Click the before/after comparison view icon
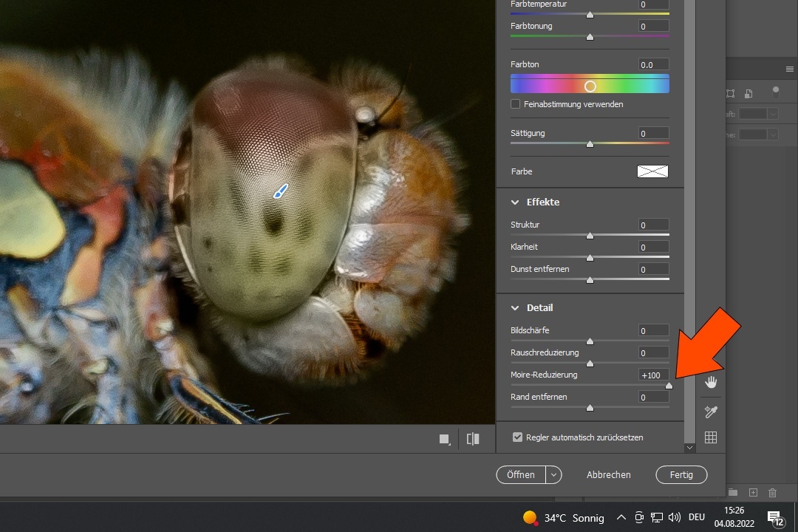Image resolution: width=798 pixels, height=532 pixels. [x=473, y=439]
